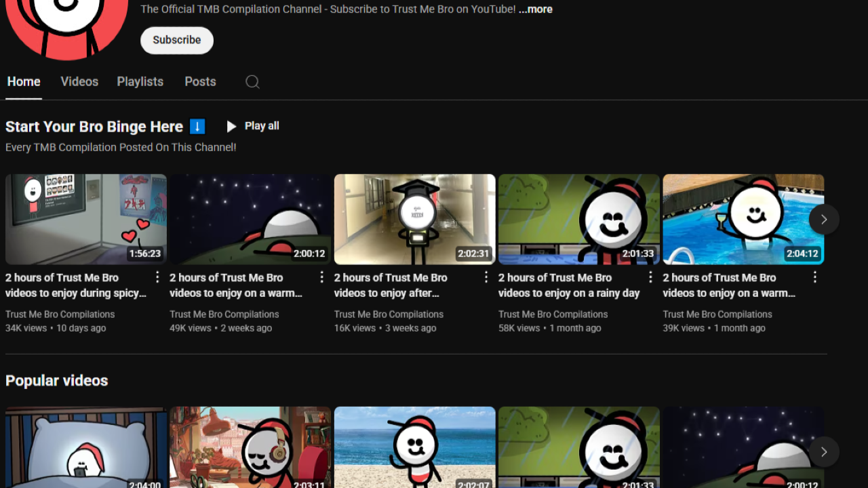Open channel name under the 34K views video
The height and width of the screenshot is (488, 868).
pos(60,314)
